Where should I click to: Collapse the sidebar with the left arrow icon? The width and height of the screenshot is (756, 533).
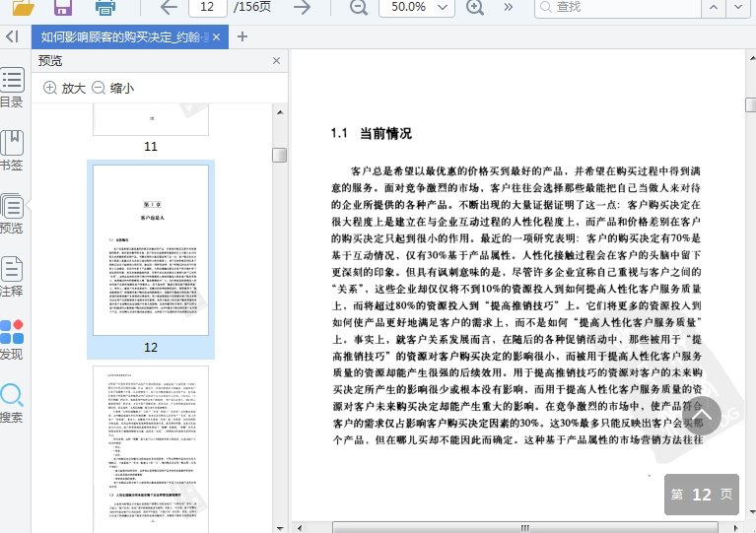click(x=12, y=36)
